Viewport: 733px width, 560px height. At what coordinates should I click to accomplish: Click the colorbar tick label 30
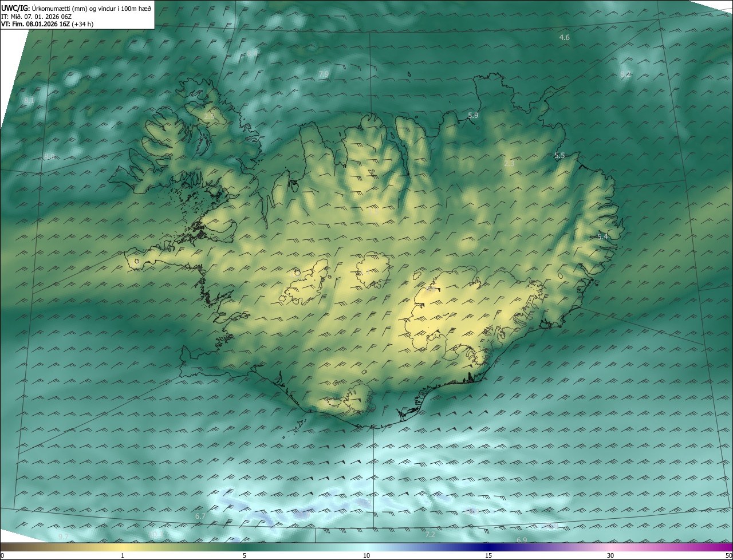coord(610,555)
